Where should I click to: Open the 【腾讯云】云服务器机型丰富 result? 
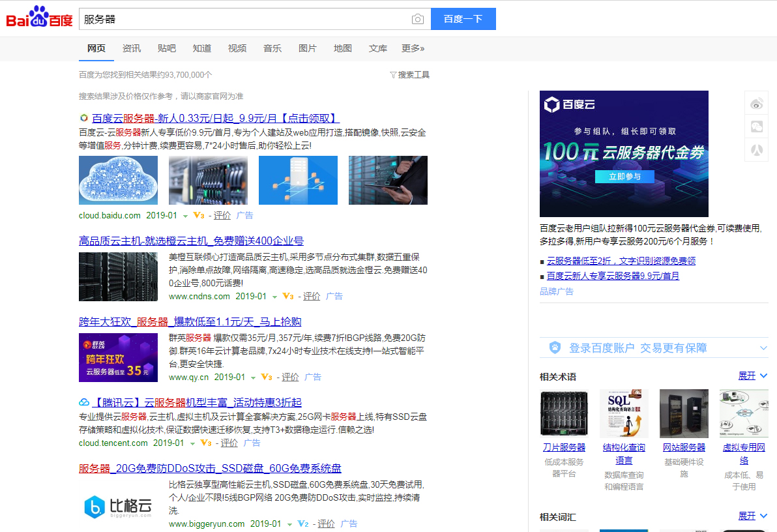(197, 403)
